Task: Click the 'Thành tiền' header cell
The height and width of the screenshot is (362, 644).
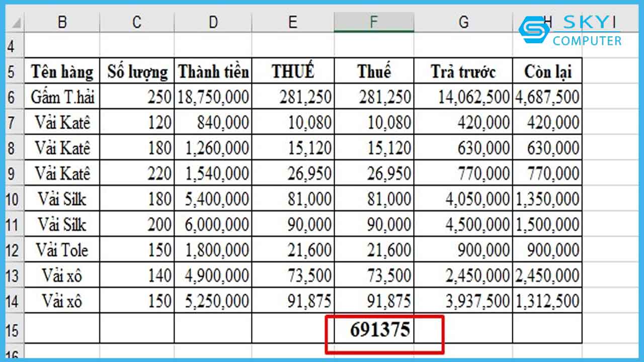Action: pyautogui.click(x=213, y=71)
